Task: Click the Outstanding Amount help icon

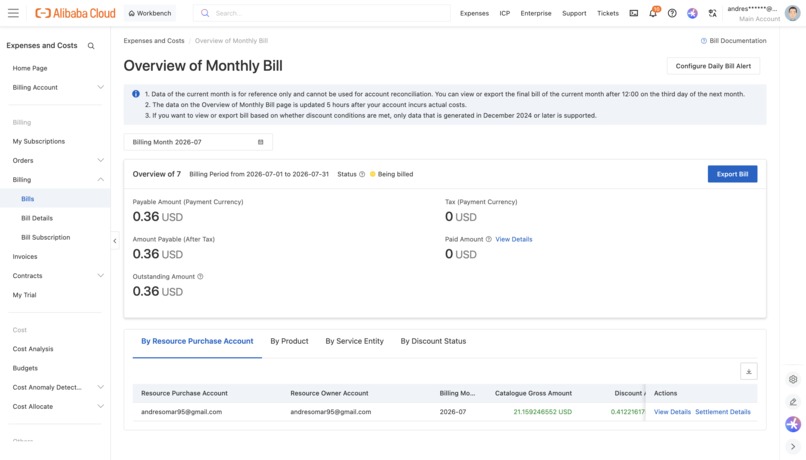Action: [200, 277]
